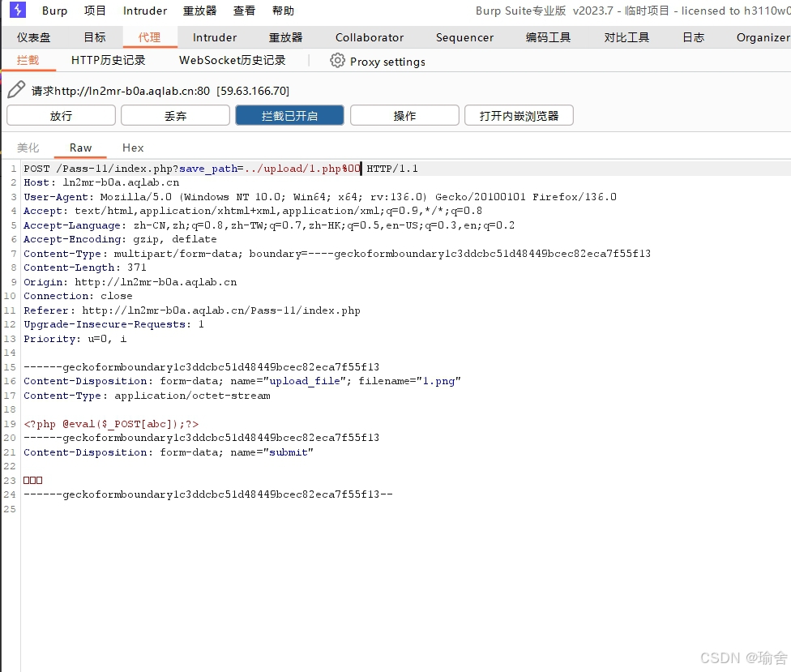The width and height of the screenshot is (791, 672).
Task: Open the Organizer tab
Action: [x=763, y=37]
